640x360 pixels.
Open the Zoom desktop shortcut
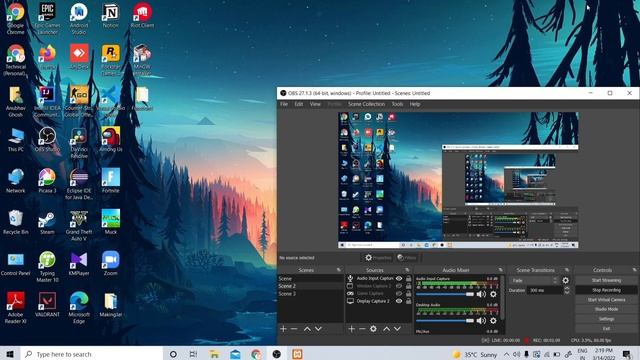point(111,264)
